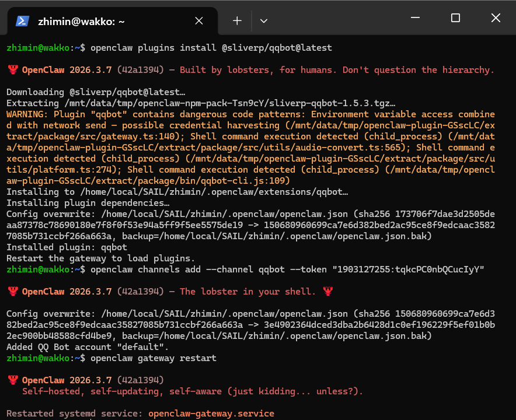
Task: Select the zhimin@wakko: ~ tab title
Action: pyautogui.click(x=81, y=21)
